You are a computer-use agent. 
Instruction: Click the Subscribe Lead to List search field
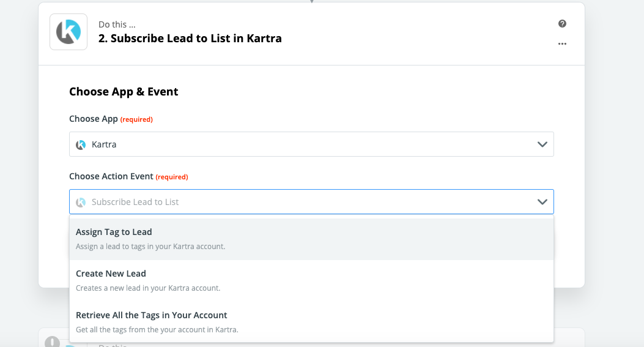point(311,202)
